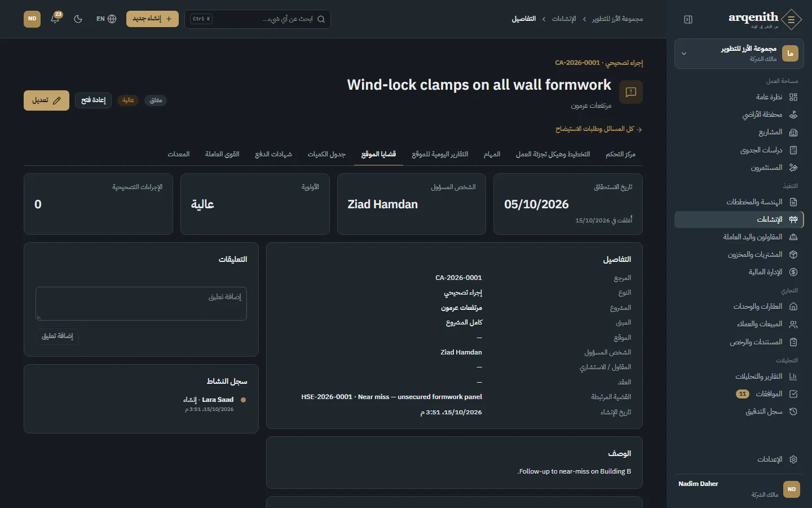Open المعدات tab

click(179, 154)
